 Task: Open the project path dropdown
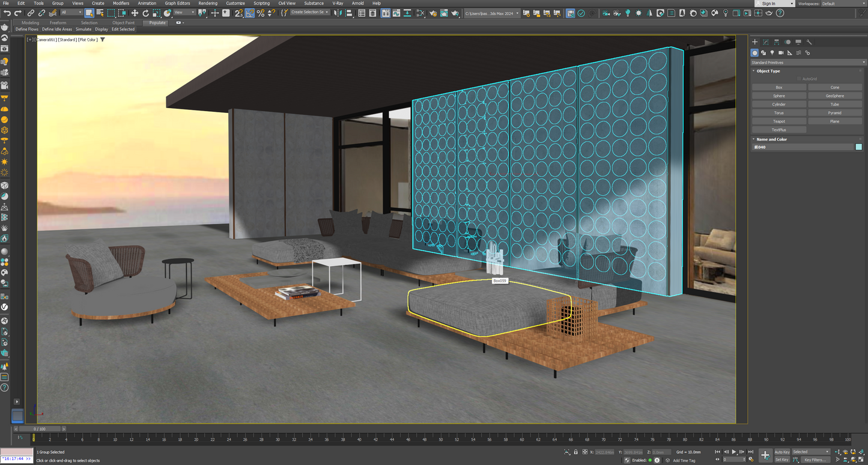pos(492,13)
